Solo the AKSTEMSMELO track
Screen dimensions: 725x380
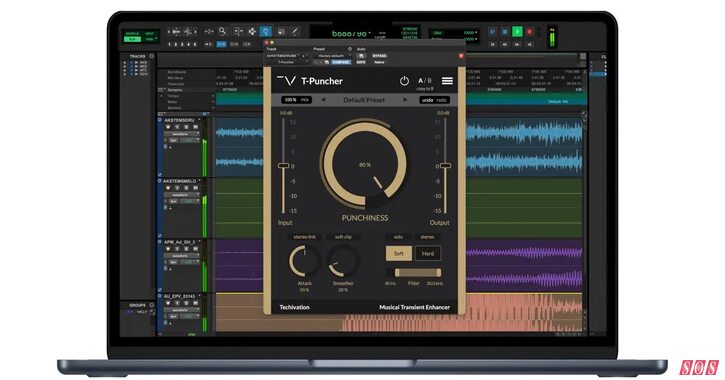(186, 188)
